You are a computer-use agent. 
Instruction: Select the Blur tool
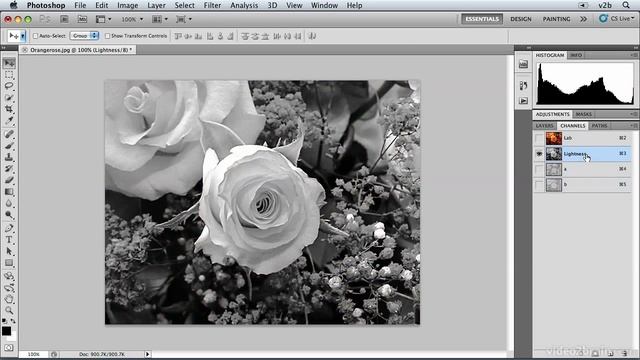(x=9, y=203)
